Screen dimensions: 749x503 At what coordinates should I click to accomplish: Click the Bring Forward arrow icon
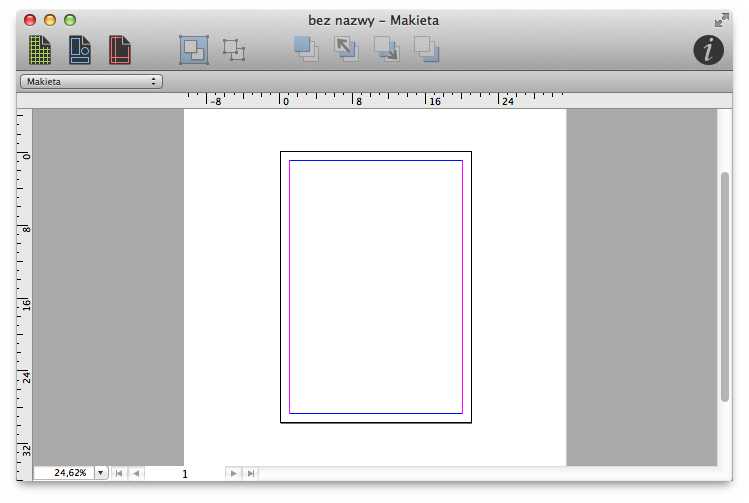[x=346, y=49]
